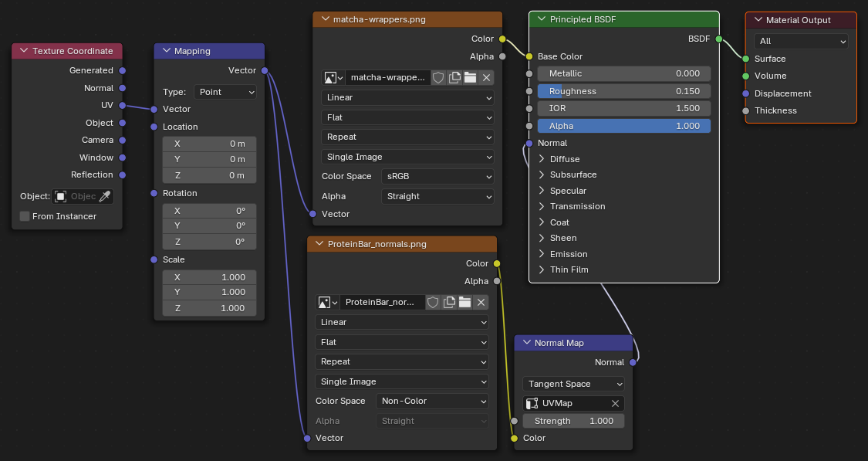Expand the Transmission panel
The height and width of the screenshot is (461, 868).
point(542,207)
